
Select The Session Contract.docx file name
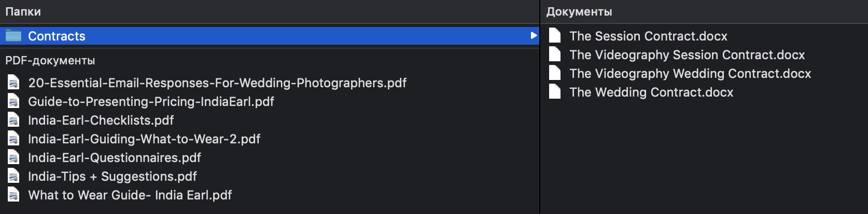pos(648,36)
